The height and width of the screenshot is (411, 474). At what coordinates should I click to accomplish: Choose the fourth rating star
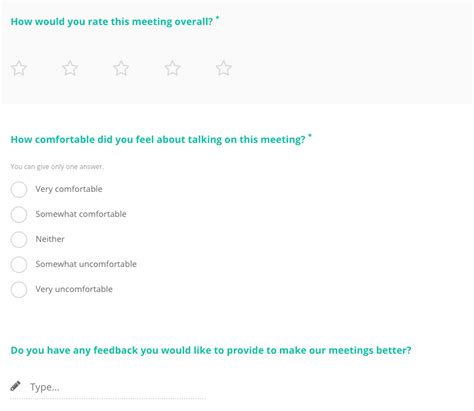tap(173, 68)
